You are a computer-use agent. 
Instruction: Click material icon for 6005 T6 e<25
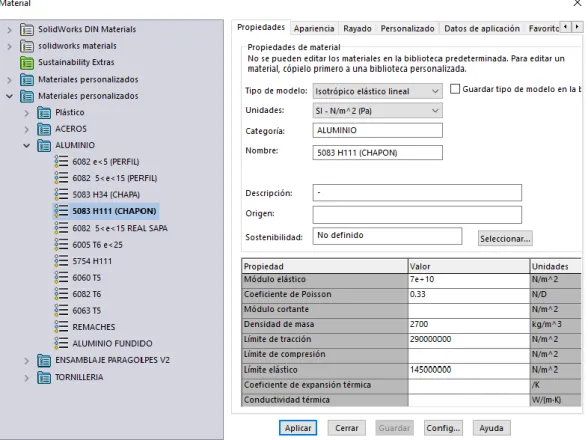(x=61, y=245)
